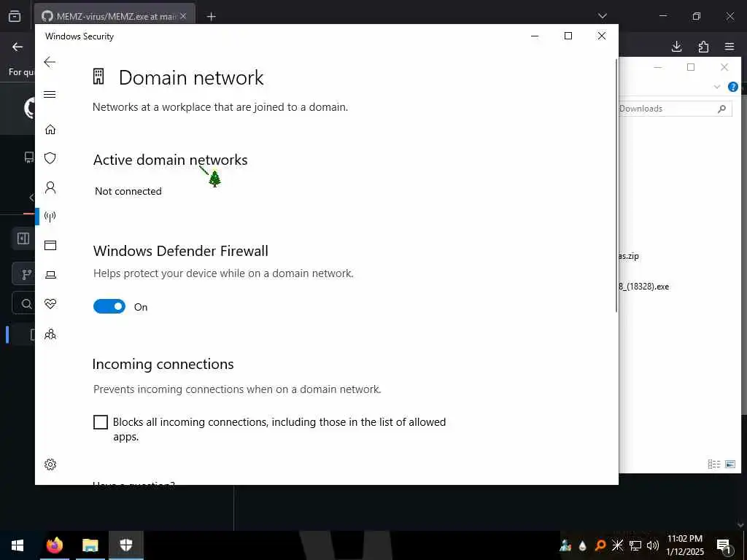Screen dimensions: 747x560
Task: Open Windows Security settings gear
Action: (50, 464)
